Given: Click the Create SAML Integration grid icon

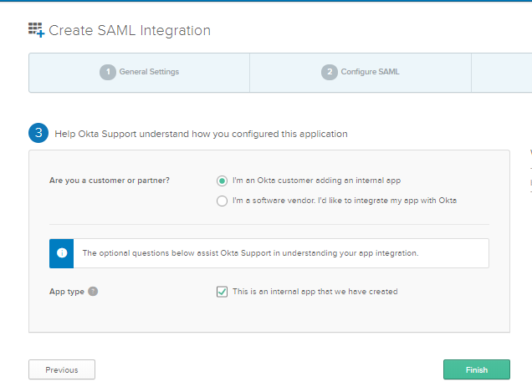Looking at the screenshot, I should pos(36,30).
